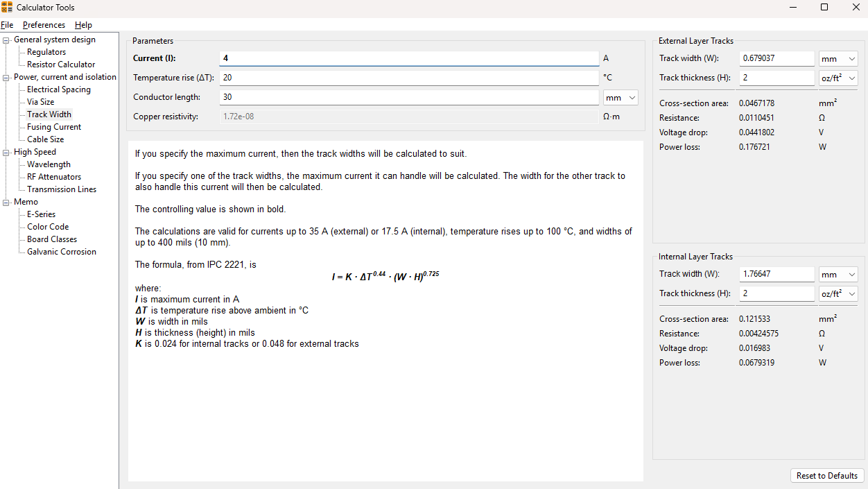Open the Cable Size calculator
This screenshot has width=868, height=489.
[x=46, y=139]
